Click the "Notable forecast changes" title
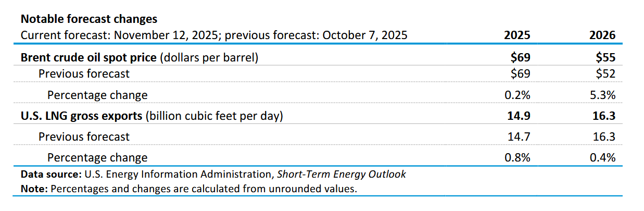Viewport: 644px width, 211px height. pos(89,19)
